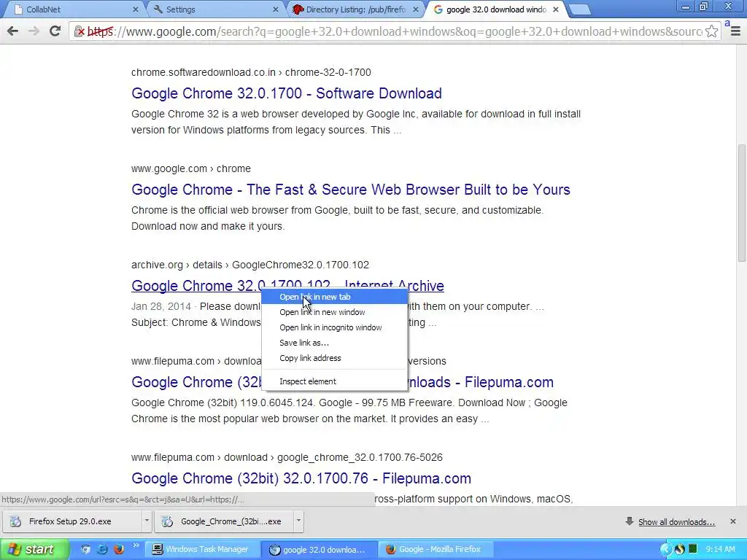Click www.google.com › chrome breadcrumb text

pos(191,168)
